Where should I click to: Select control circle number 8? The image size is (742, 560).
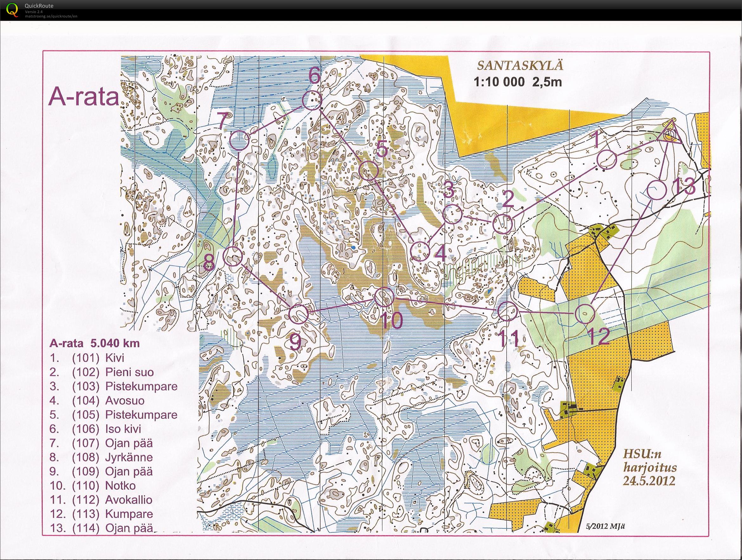232,256
